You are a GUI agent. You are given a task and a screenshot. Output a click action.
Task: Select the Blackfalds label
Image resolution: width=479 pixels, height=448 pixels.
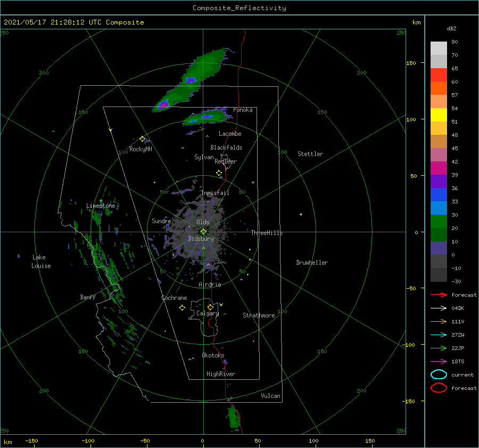(x=226, y=148)
